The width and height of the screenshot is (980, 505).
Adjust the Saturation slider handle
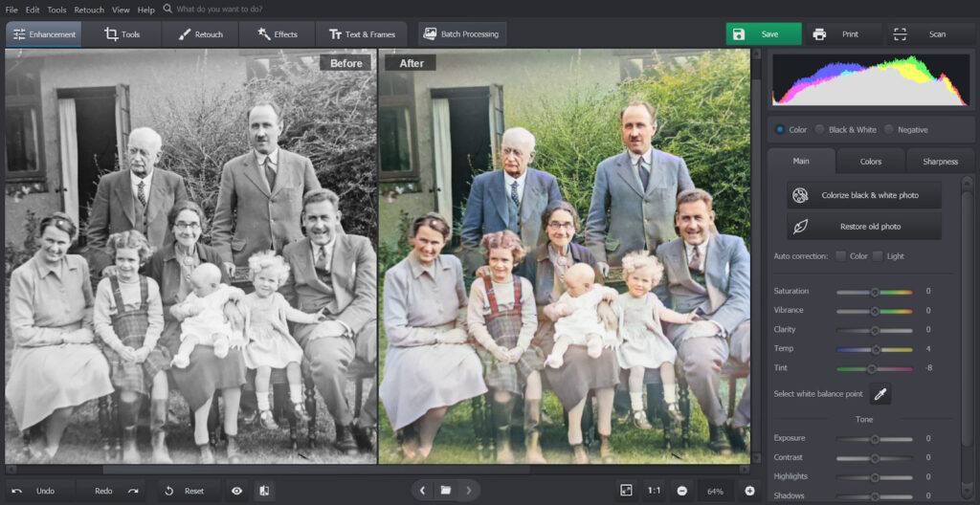[874, 292]
